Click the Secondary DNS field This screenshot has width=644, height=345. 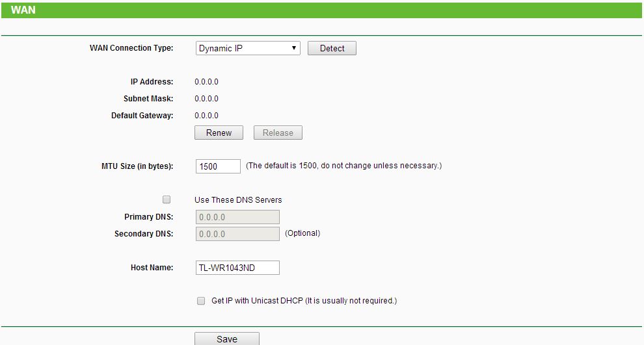(237, 234)
